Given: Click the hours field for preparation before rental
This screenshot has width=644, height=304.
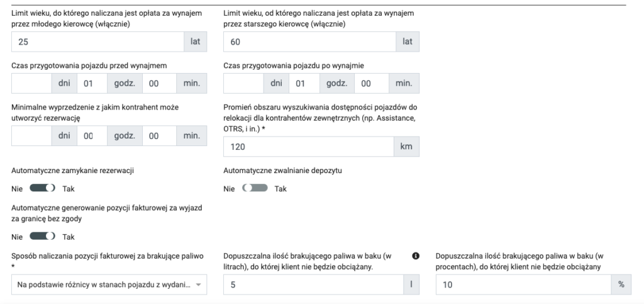Looking at the screenshot, I should click(92, 83).
